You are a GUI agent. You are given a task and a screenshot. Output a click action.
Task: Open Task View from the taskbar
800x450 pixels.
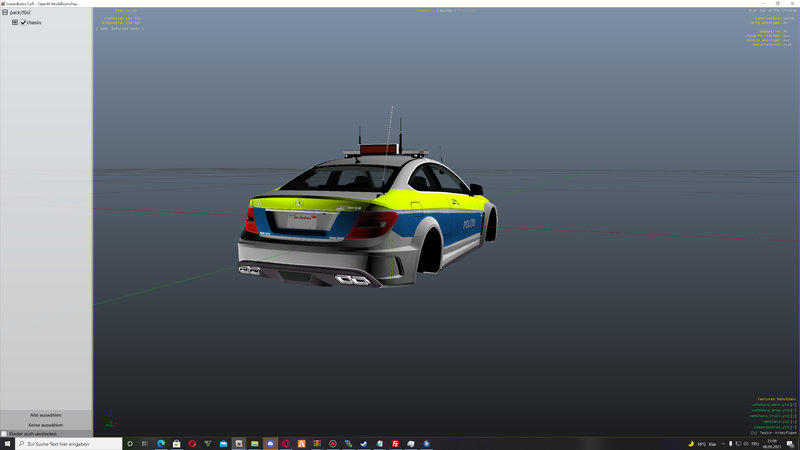pos(145,444)
